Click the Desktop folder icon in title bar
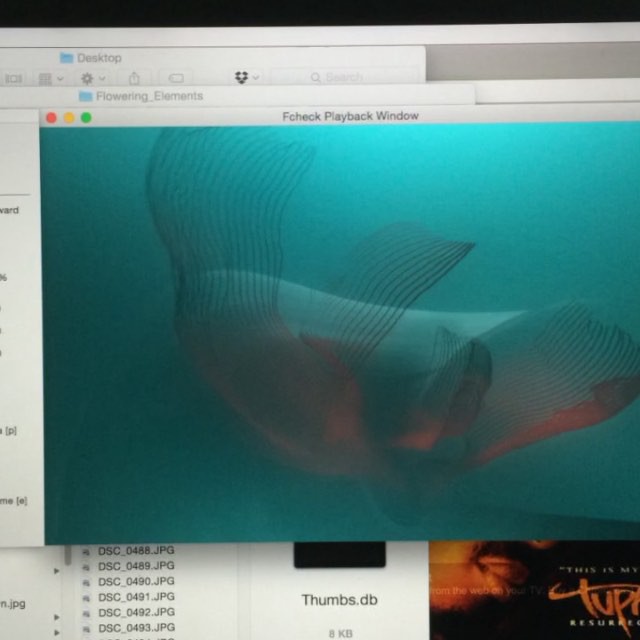The width and height of the screenshot is (640, 640). point(67,58)
